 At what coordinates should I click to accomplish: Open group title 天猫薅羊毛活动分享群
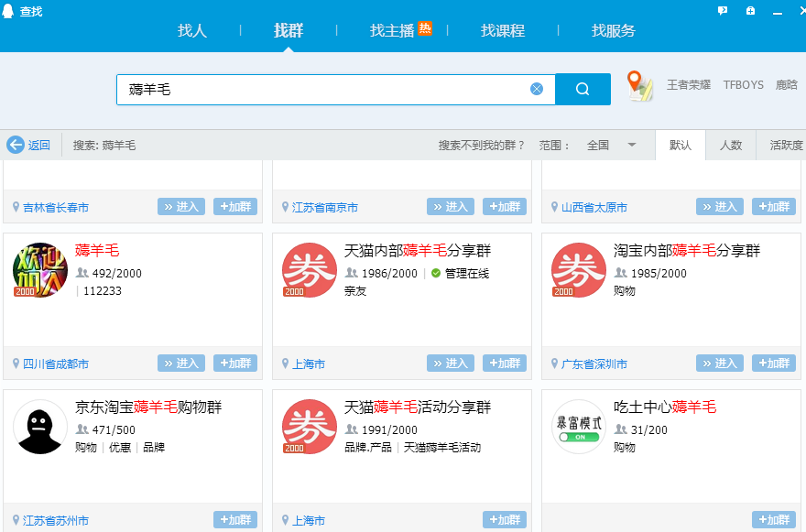tap(418, 407)
